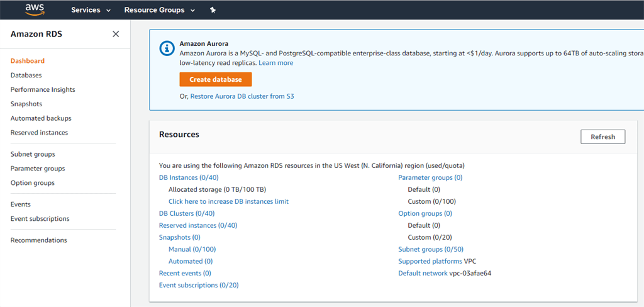Open the Parameter groups (0) resource link
The image size is (644, 307).
pyautogui.click(x=430, y=177)
